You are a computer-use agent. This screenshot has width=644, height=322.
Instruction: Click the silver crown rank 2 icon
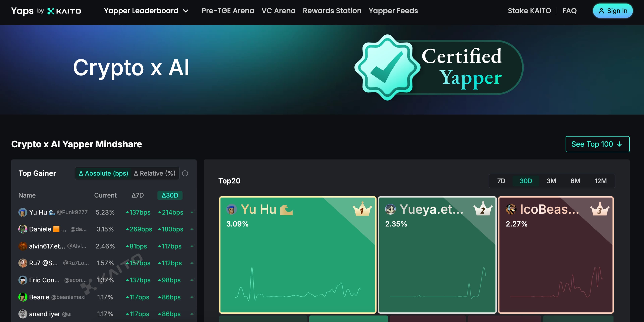click(x=483, y=209)
